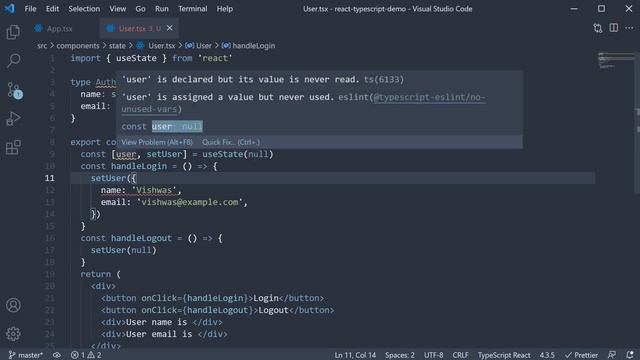
Task: Click line number 11 in gutter
Action: pos(49,178)
